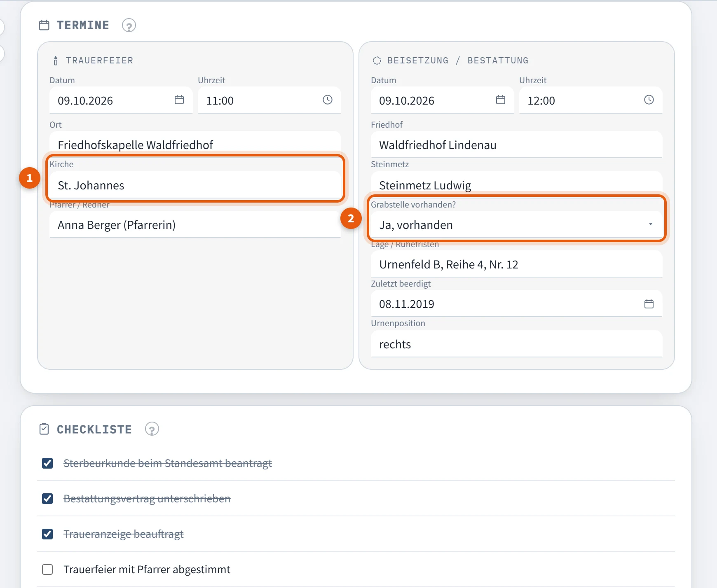Uncheck Sterbeurkunde beim Standesamt beantragt
Image resolution: width=717 pixels, height=588 pixels.
click(x=47, y=463)
